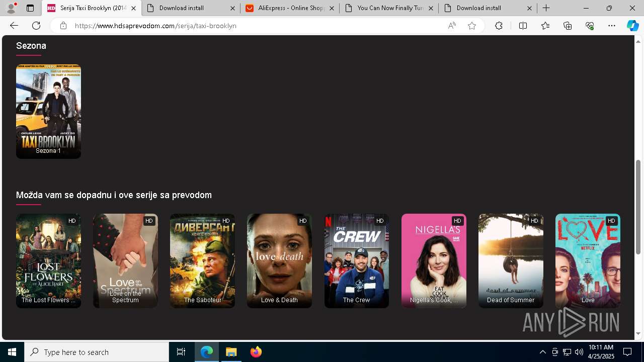This screenshot has width=644, height=362.
Task: Refresh the page
Action: [x=36, y=26]
